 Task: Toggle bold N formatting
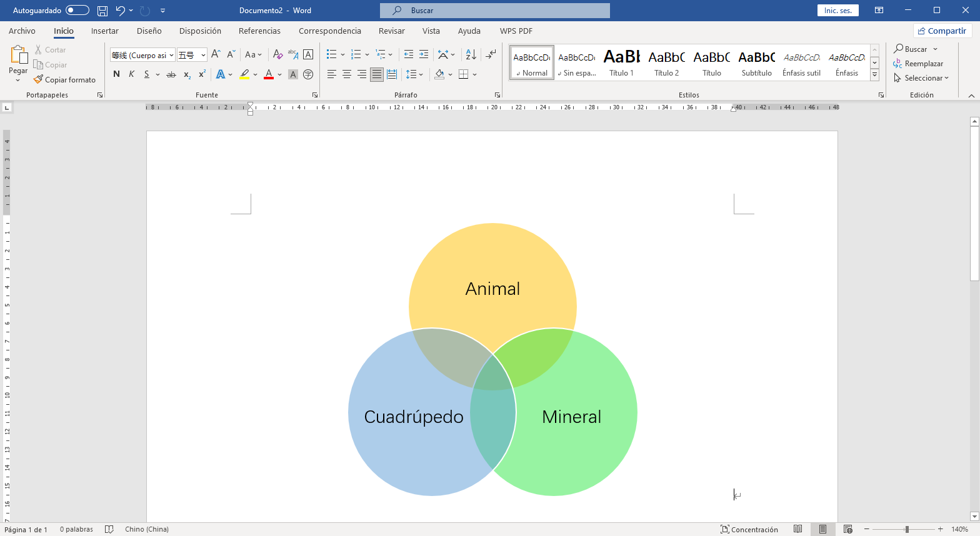(116, 74)
